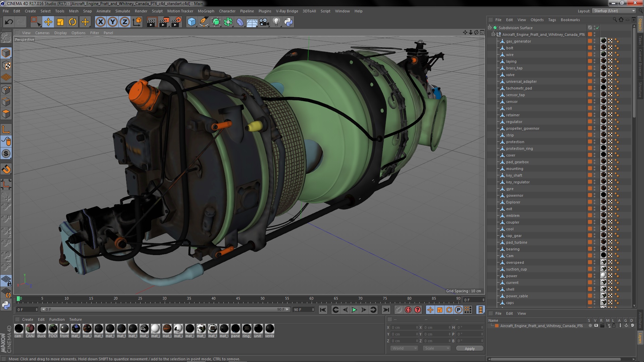The width and height of the screenshot is (644, 362).
Task: Activate the Move tool
Action: pyautogui.click(x=48, y=22)
